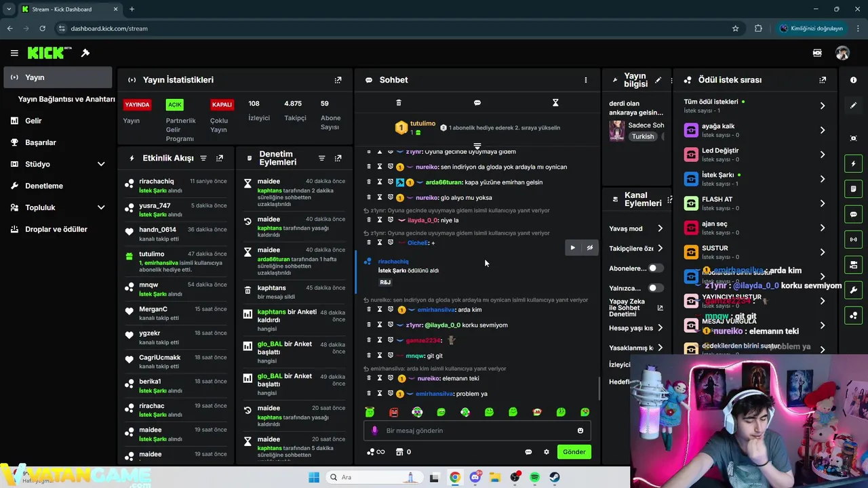Click the green halo emote
The image size is (868, 488).
[370, 412]
